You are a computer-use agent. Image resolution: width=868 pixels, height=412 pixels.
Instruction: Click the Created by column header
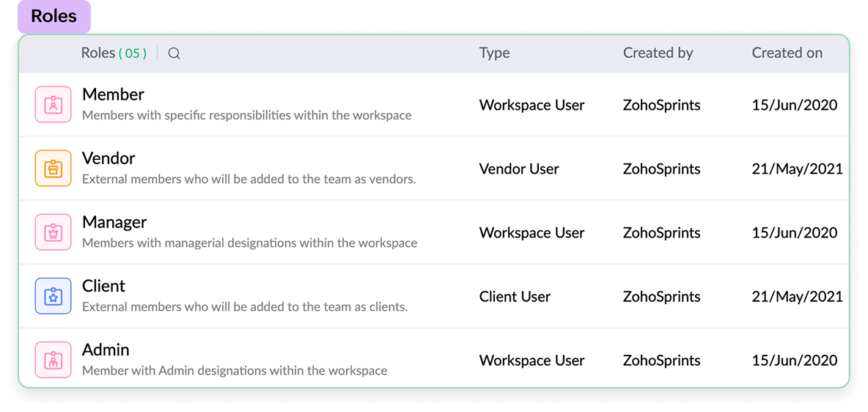[x=658, y=53]
